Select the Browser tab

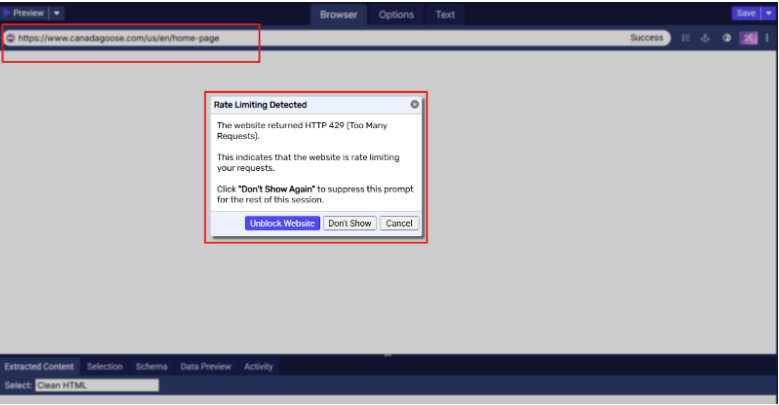[339, 14]
